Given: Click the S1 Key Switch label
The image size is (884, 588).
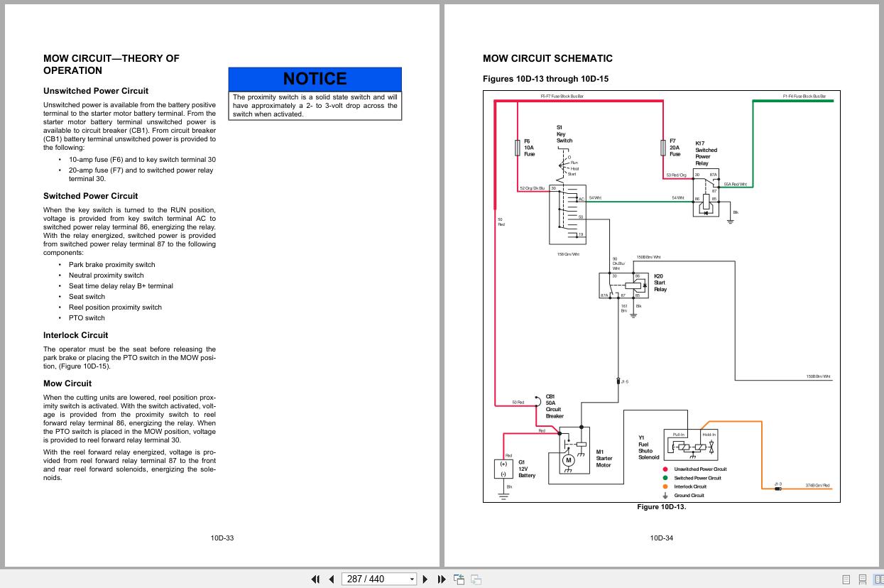Looking at the screenshot, I should [564, 134].
